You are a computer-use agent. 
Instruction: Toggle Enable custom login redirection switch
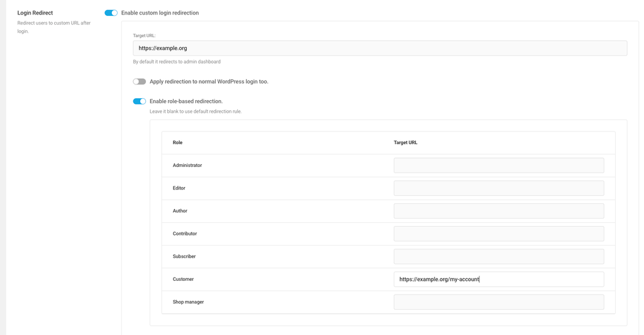click(x=111, y=13)
